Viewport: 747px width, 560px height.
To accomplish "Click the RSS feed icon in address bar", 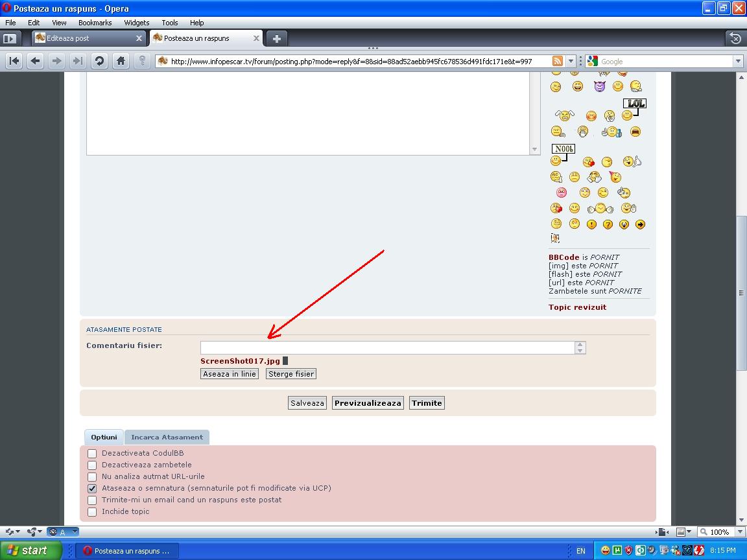I will pos(557,61).
